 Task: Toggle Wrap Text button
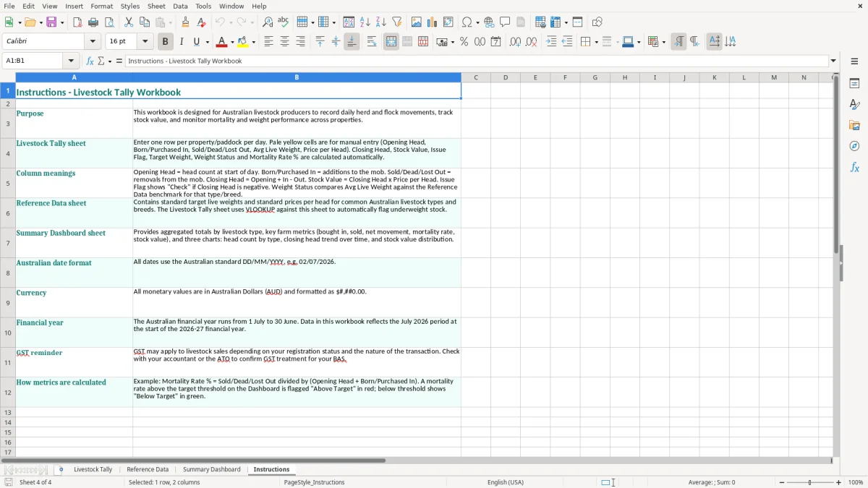tap(372, 42)
